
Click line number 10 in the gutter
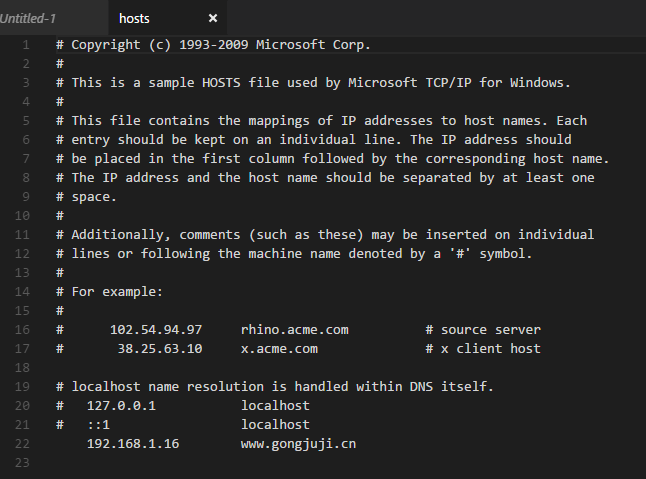tap(22, 215)
